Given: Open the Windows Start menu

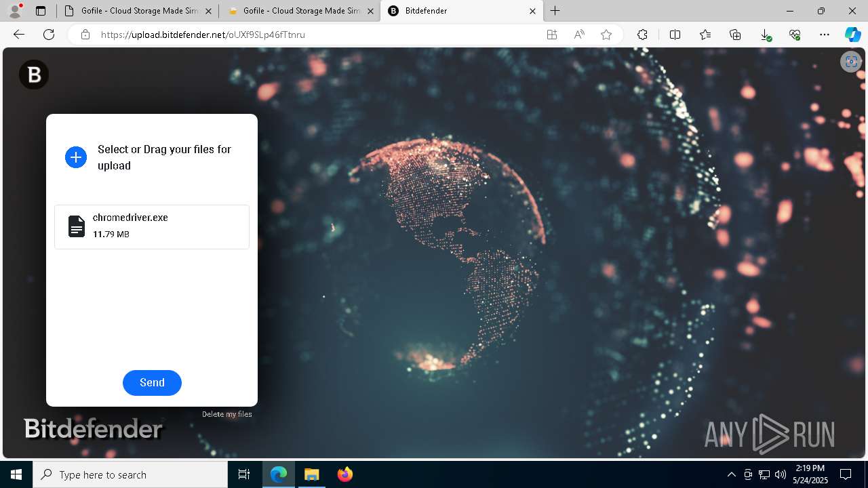Looking at the screenshot, I should point(16,474).
